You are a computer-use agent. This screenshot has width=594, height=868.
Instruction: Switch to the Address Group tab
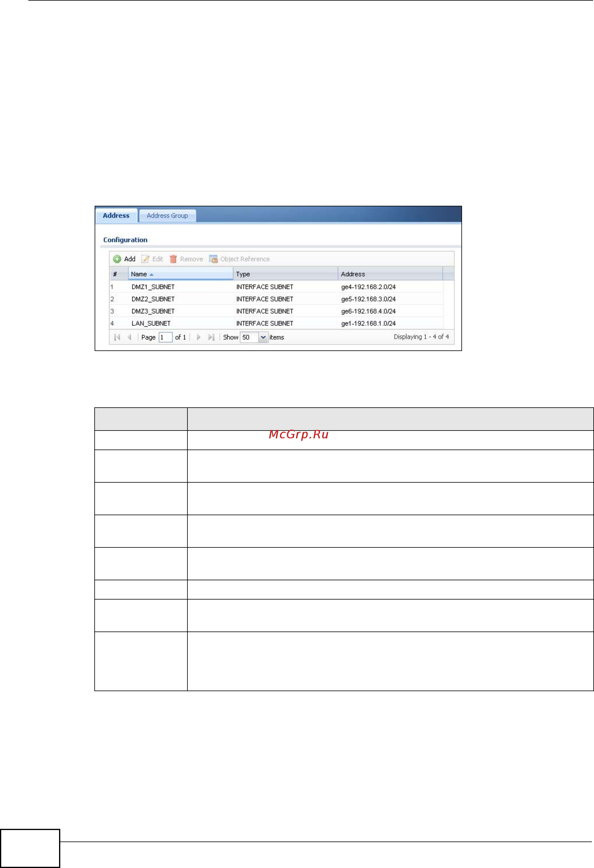click(x=167, y=215)
